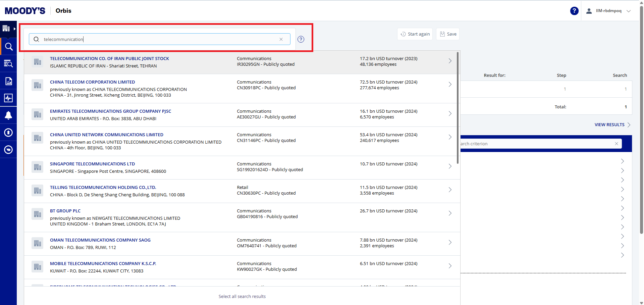Open the advanced list search sidebar icon
Viewport: 644px width, 305px height.
click(8, 64)
